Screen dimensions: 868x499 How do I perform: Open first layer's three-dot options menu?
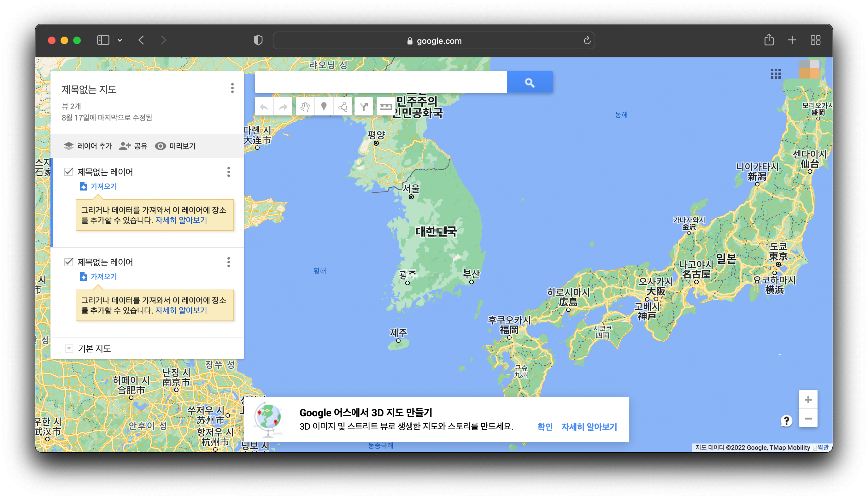(229, 172)
